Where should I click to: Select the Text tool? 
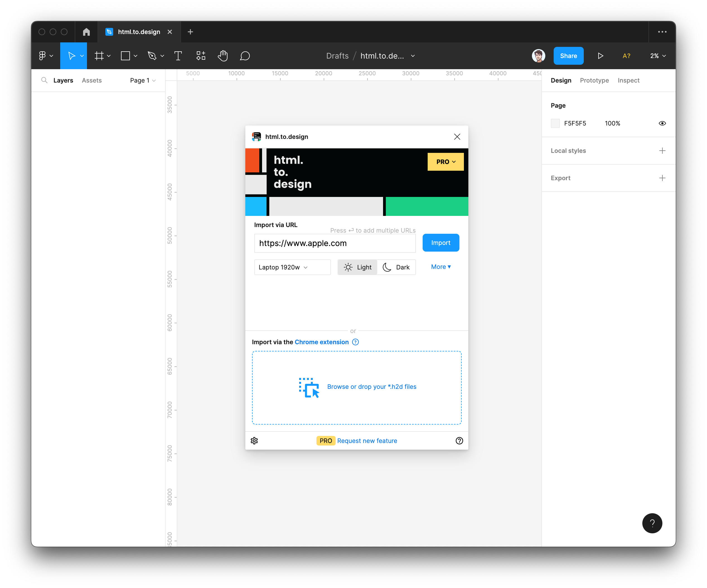pos(178,56)
